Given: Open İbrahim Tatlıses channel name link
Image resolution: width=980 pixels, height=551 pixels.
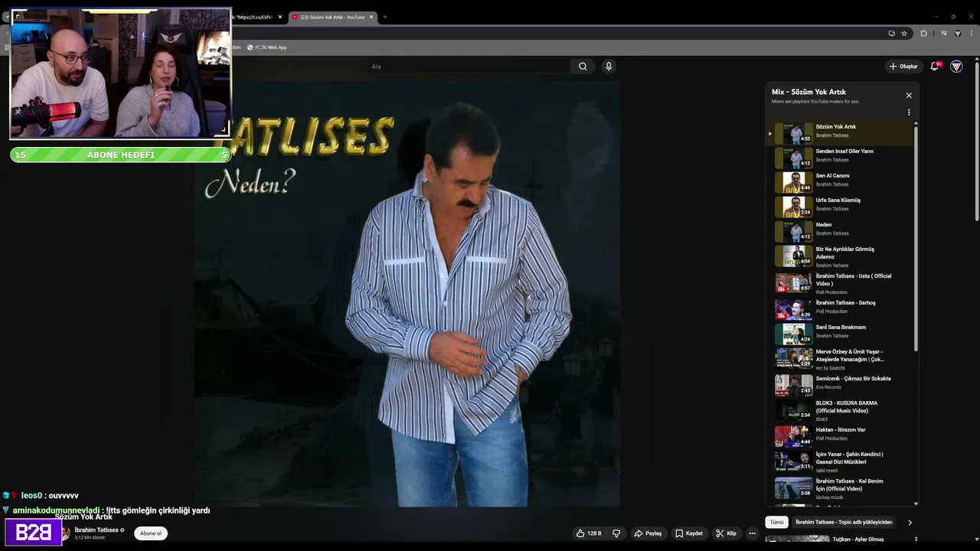Looking at the screenshot, I should point(96,530).
